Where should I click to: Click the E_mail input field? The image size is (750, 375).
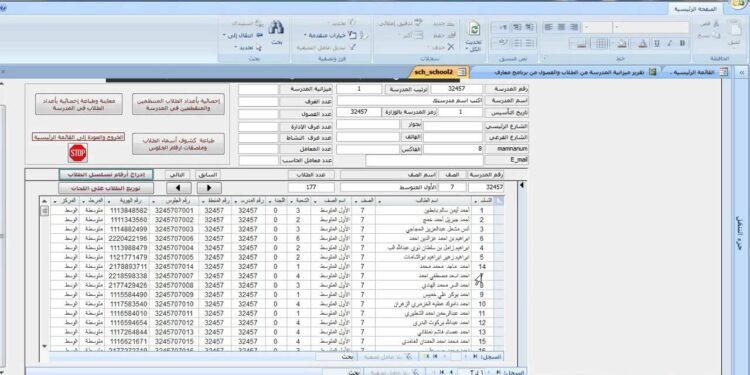tap(424, 160)
